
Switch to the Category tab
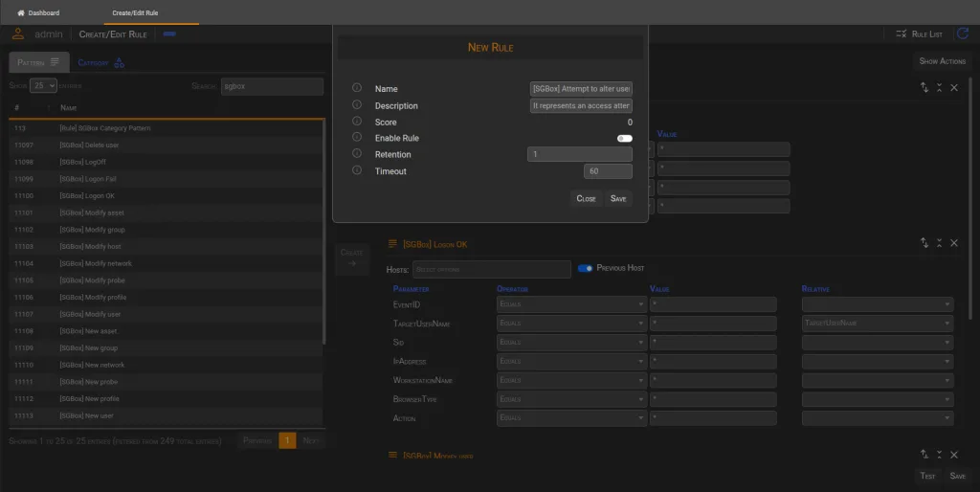tap(100, 62)
